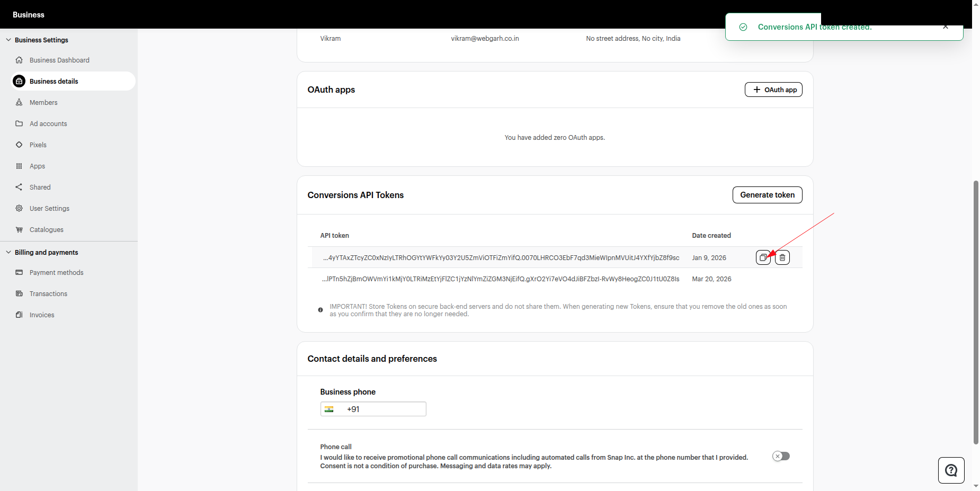The height and width of the screenshot is (491, 980).
Task: Click the Business details briefcase icon
Action: [x=19, y=81]
